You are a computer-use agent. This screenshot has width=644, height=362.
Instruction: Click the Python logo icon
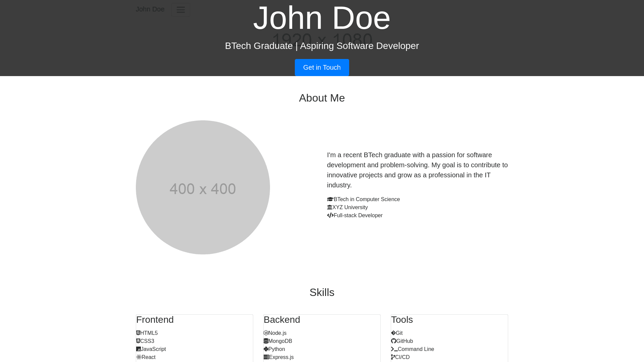[266, 349]
